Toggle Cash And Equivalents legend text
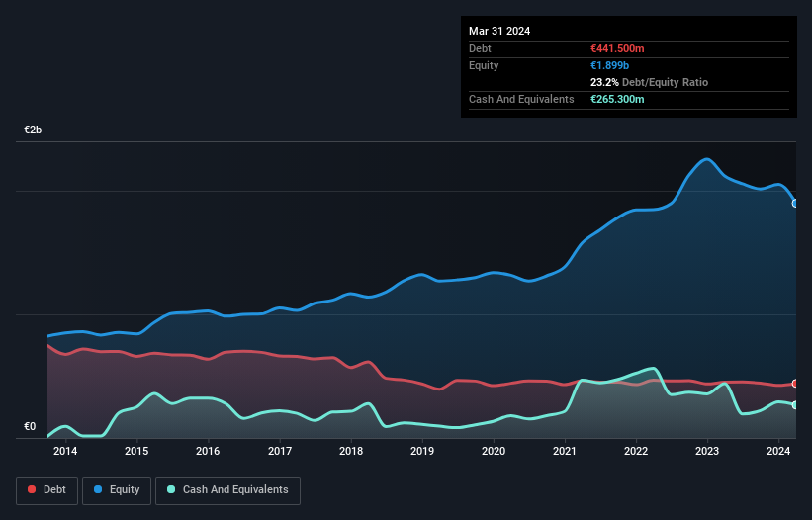The image size is (812, 520). coord(234,490)
